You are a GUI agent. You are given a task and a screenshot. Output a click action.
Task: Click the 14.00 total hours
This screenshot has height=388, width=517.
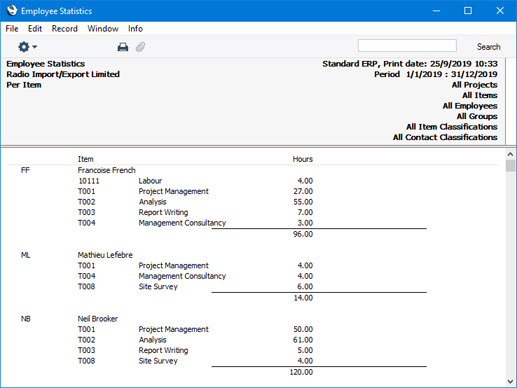point(303,298)
